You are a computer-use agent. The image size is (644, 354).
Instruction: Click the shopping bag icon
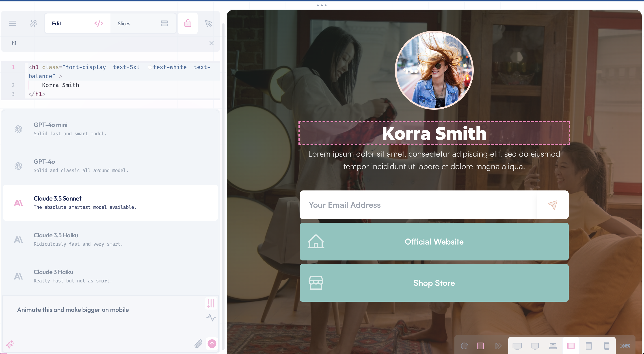tap(188, 24)
